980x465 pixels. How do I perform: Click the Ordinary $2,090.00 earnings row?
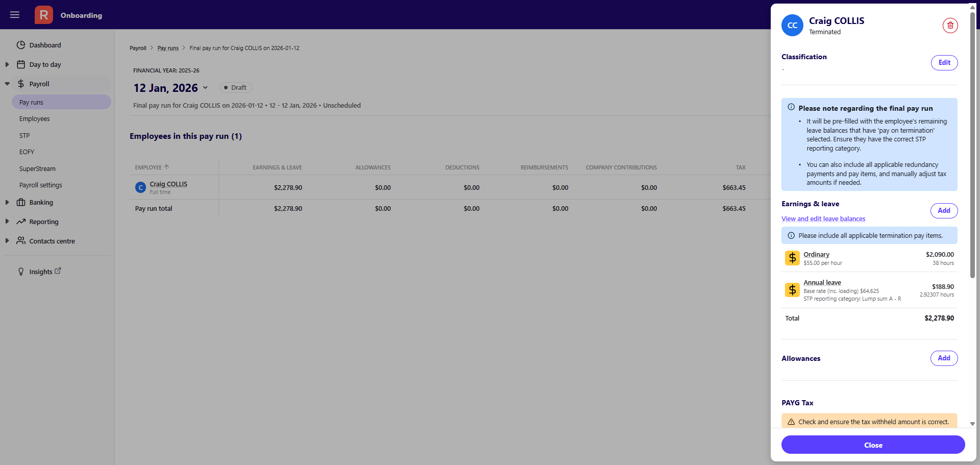pos(869,258)
